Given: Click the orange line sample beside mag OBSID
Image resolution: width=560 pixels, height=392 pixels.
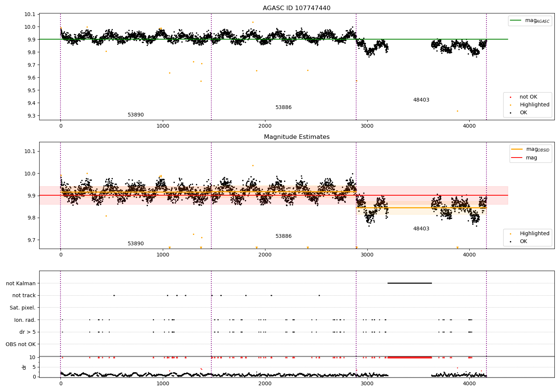Looking at the screenshot, I should point(517,149).
